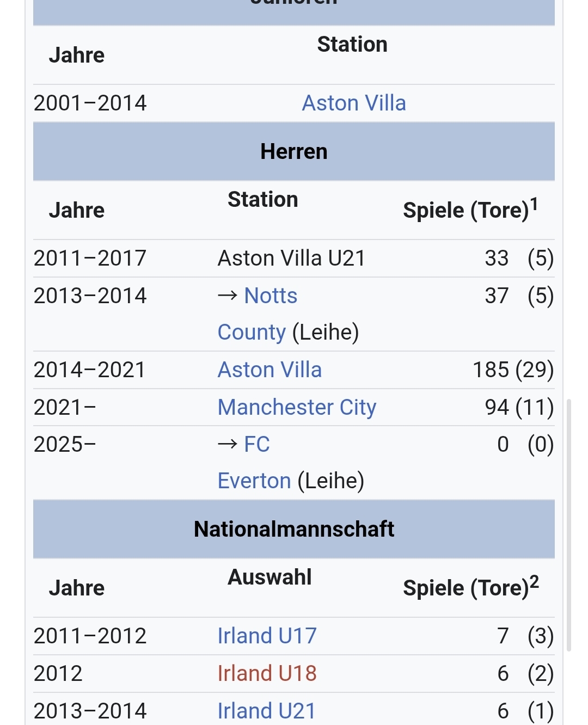
Task: Click the 94 (11) appearances value
Action: coord(519,407)
